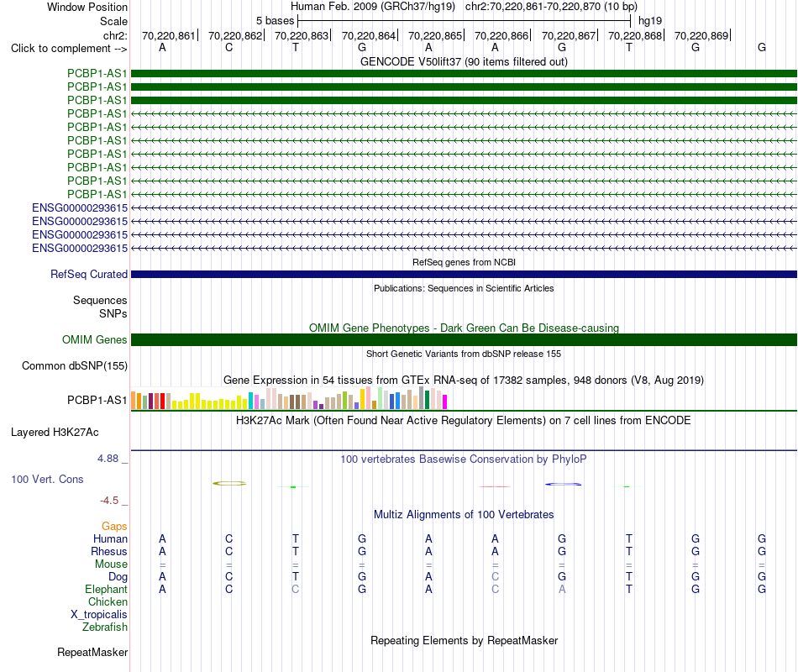The height and width of the screenshot is (672, 798).
Task: Click the 70,220,865 position on ruler
Action: (x=435, y=35)
